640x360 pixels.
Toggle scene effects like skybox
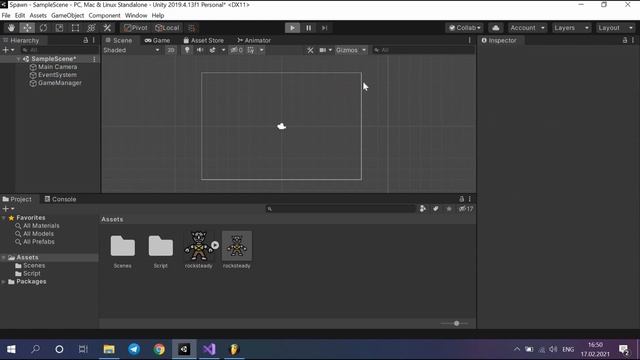click(212, 50)
